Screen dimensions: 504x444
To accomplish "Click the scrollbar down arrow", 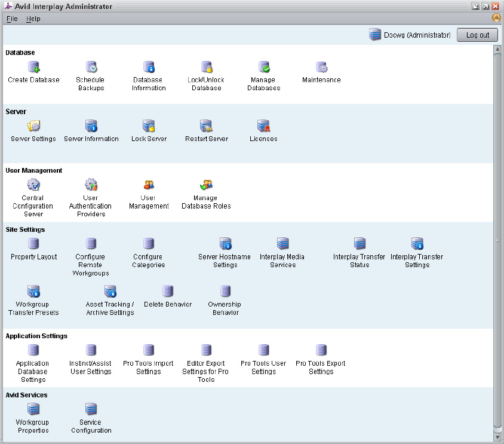I will click(x=497, y=437).
